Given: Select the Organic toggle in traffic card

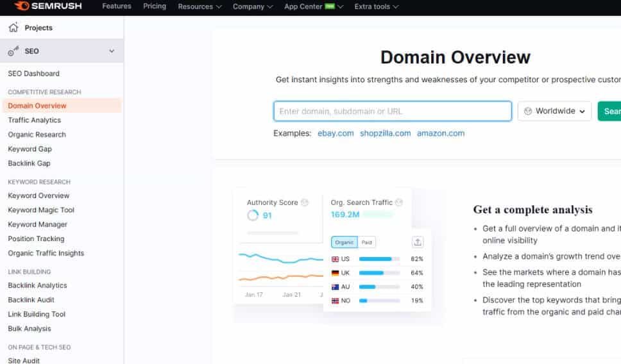Looking at the screenshot, I should point(344,242).
